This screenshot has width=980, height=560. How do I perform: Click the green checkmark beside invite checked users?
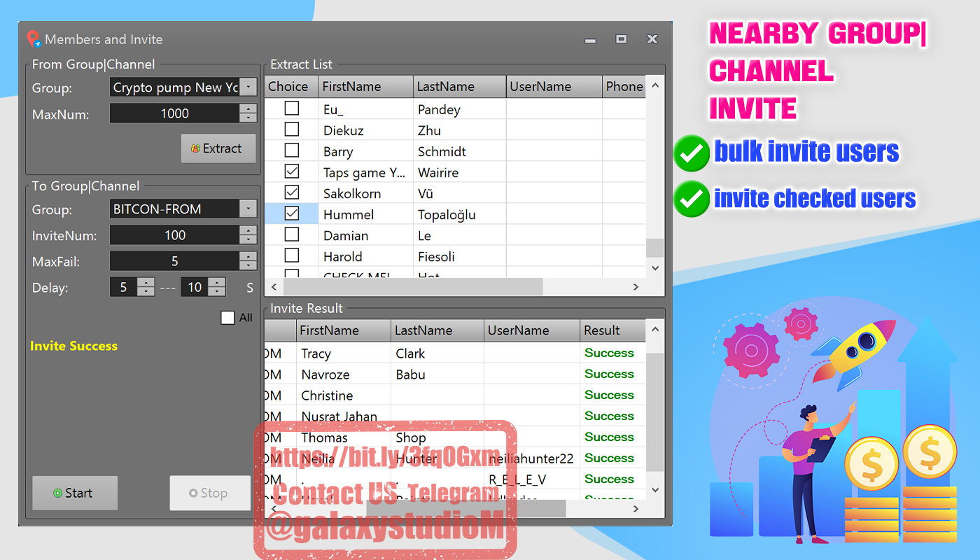point(691,199)
